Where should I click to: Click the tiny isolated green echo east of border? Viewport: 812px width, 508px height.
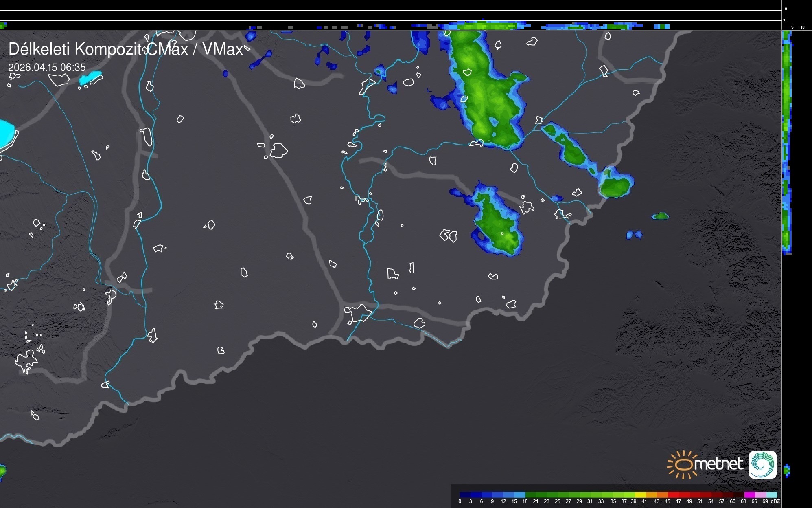click(x=660, y=216)
